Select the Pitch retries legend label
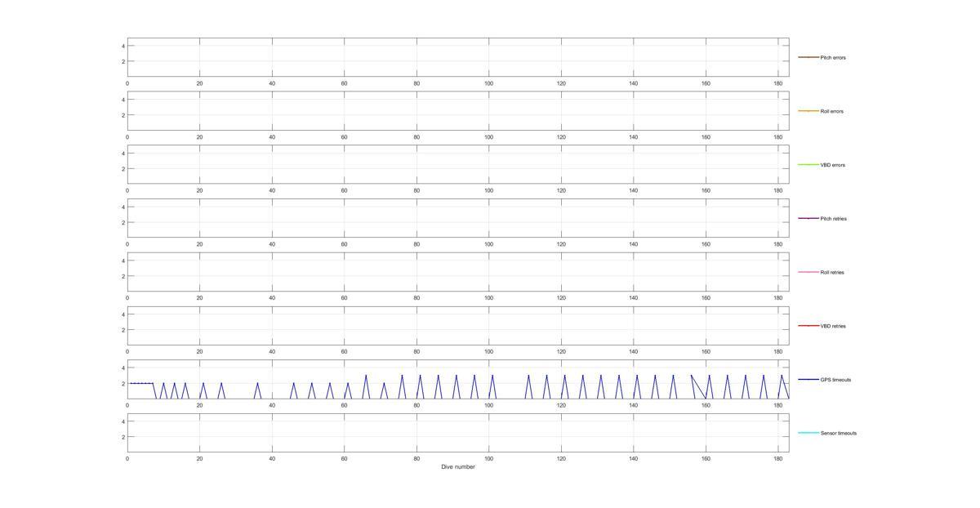The height and width of the screenshot is (508, 980). coord(833,219)
